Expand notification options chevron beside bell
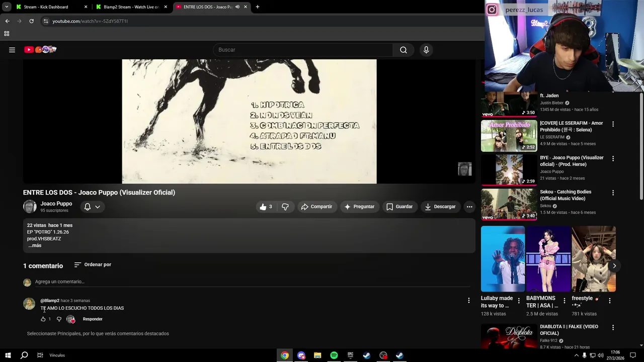644x362 pixels. 98,207
